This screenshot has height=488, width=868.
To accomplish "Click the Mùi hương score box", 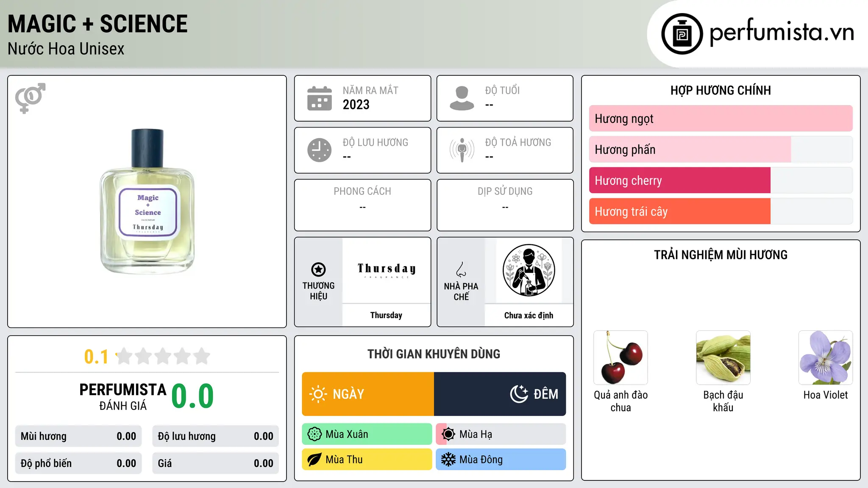I will click(x=78, y=436).
